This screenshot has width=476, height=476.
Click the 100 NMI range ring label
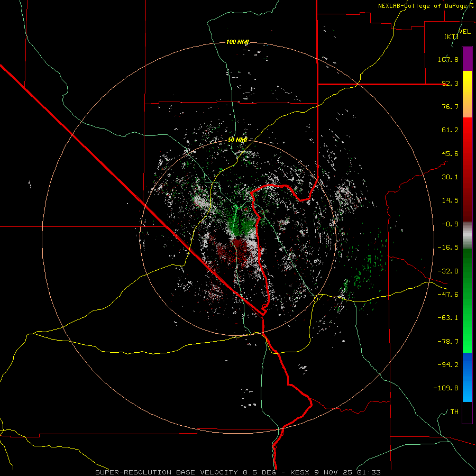tap(237, 42)
